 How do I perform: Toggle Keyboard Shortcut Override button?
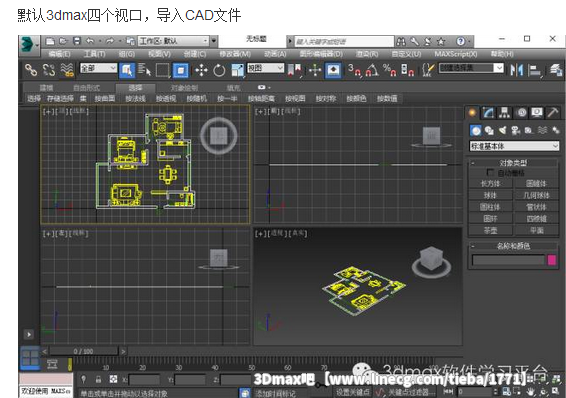click(333, 70)
